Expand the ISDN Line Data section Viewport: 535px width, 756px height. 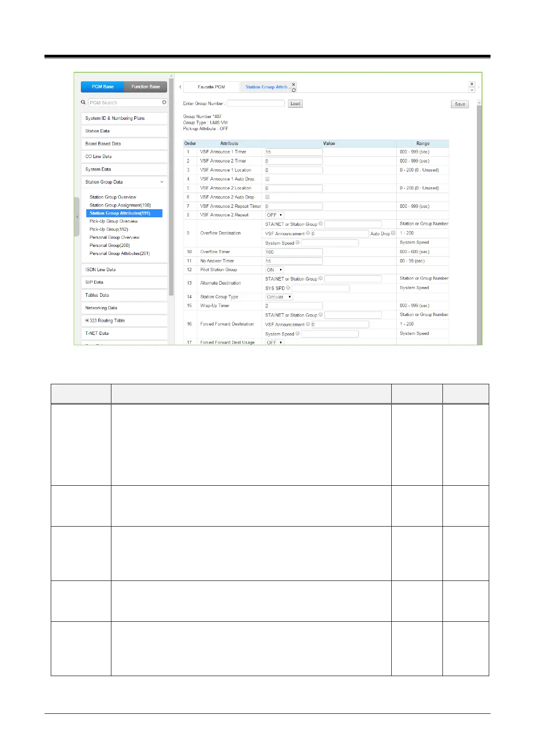[x=124, y=269]
